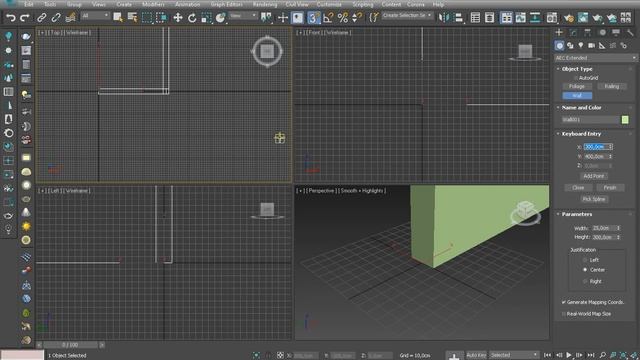Image resolution: width=640 pixels, height=360 pixels.
Task: Select the Select and Move tool
Action: pos(178,17)
